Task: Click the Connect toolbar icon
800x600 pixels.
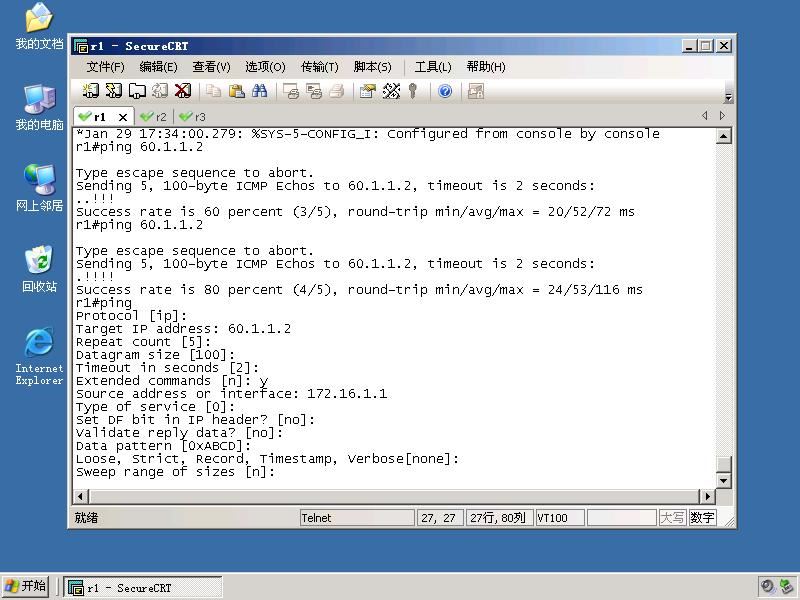Action: coord(90,91)
